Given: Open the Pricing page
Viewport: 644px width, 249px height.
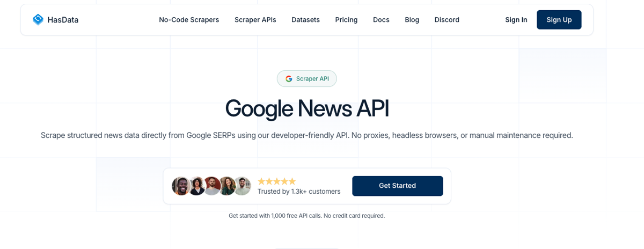Looking at the screenshot, I should 346,20.
